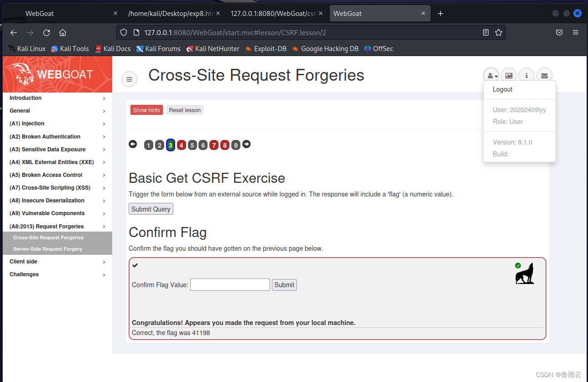This screenshot has height=382, width=588.
Task: Expand (A8) Insecure Deserialization menu
Action: coord(57,201)
